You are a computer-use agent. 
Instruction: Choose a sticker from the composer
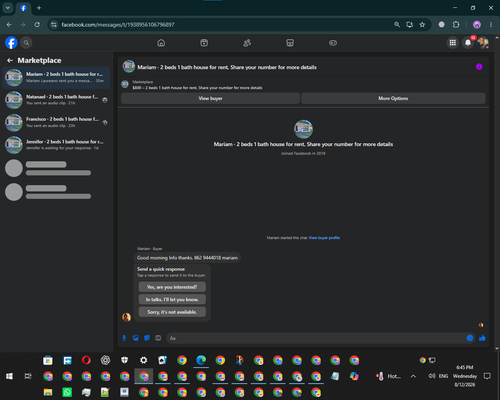point(147,338)
